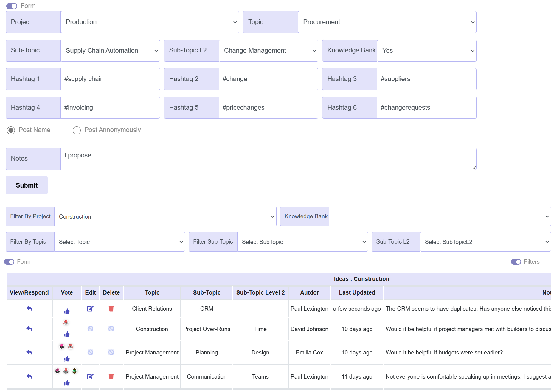Reply to Paul Lexington's CRM idea

click(29, 309)
